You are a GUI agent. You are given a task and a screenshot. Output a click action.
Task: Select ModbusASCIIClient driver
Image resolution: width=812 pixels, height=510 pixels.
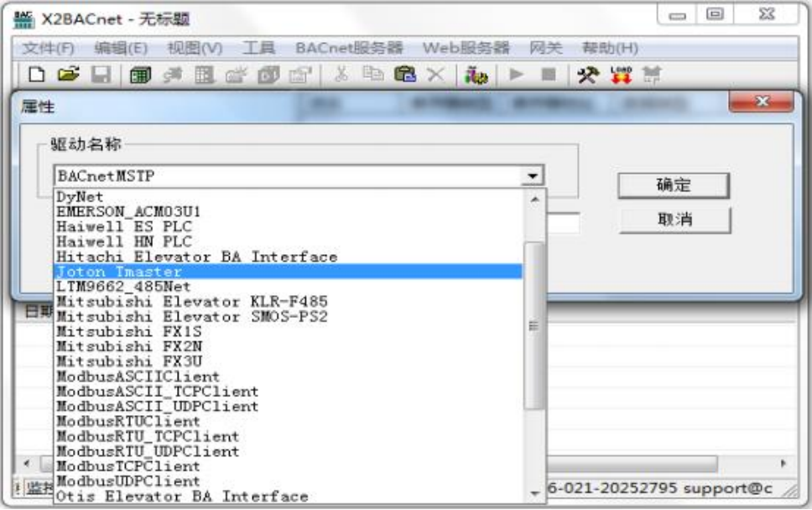[288, 377]
